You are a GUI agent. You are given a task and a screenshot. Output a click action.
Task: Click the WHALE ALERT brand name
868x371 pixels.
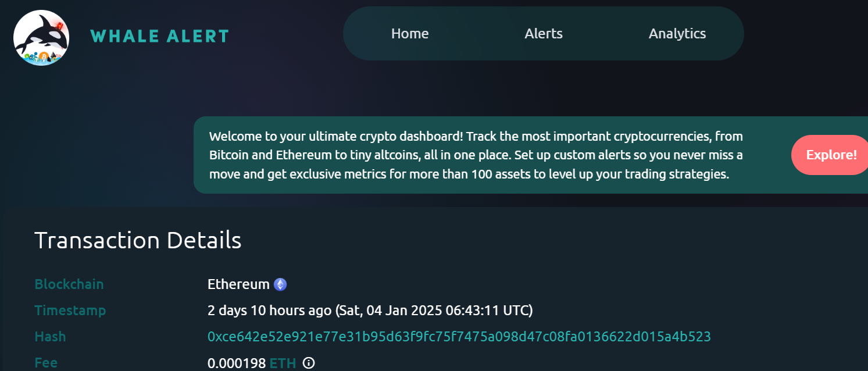(160, 37)
